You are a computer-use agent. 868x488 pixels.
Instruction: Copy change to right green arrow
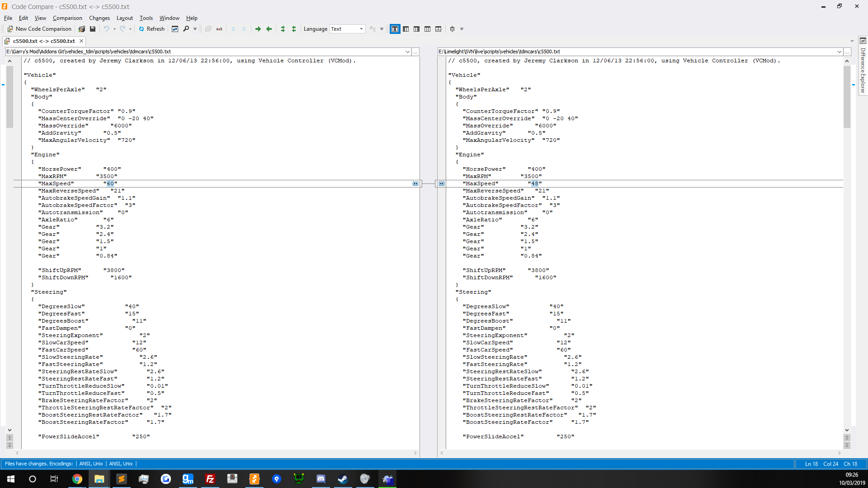click(258, 29)
